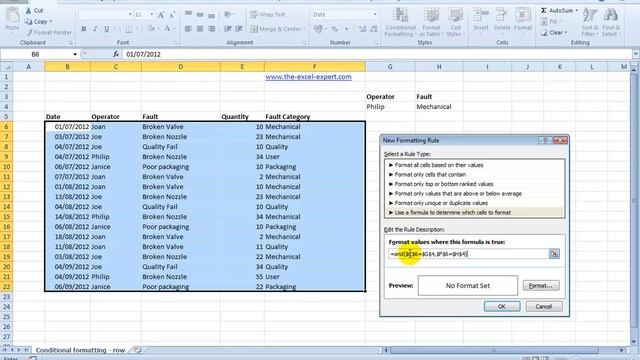Click the Align Text Right icon
The image size is (640, 360).
pos(211,29)
